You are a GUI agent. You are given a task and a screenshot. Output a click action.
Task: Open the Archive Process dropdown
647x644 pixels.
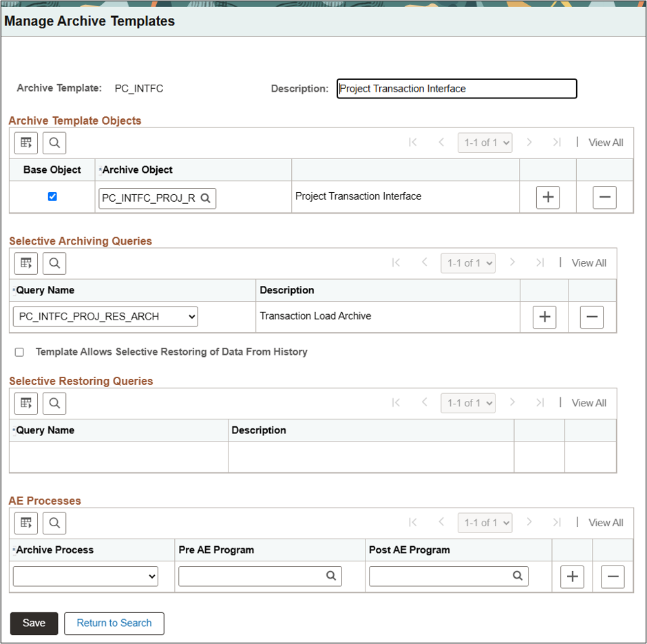tap(85, 577)
